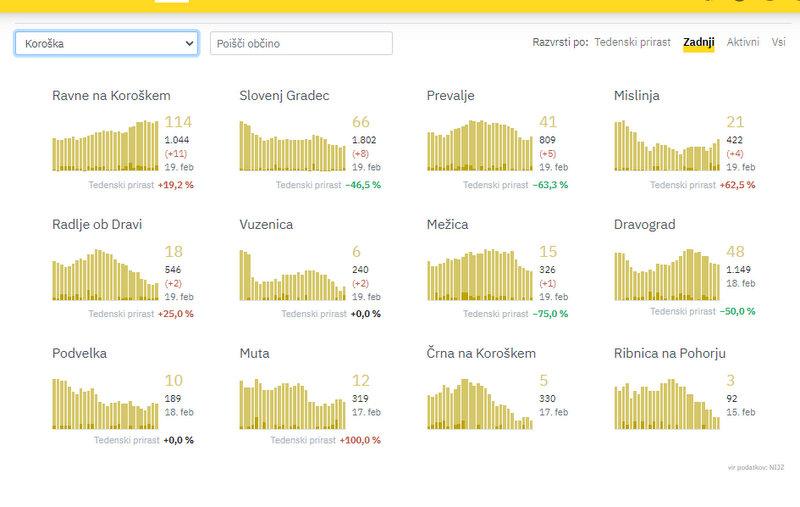Sort by Tedenski prirast

(632, 42)
